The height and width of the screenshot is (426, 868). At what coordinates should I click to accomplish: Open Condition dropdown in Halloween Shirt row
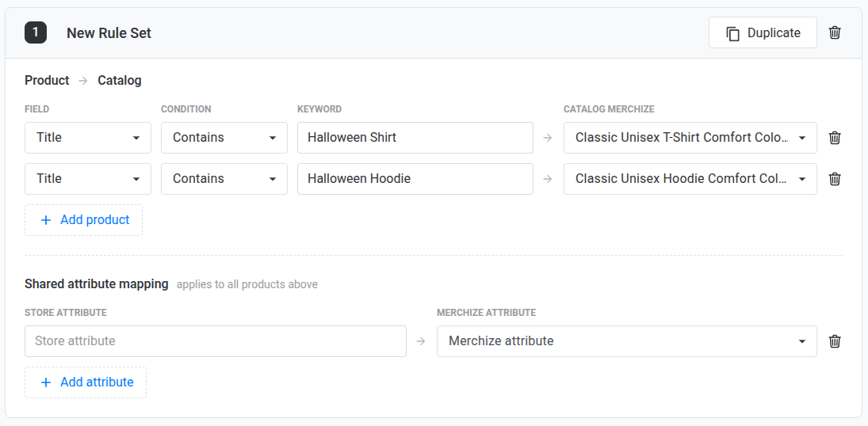(x=224, y=138)
